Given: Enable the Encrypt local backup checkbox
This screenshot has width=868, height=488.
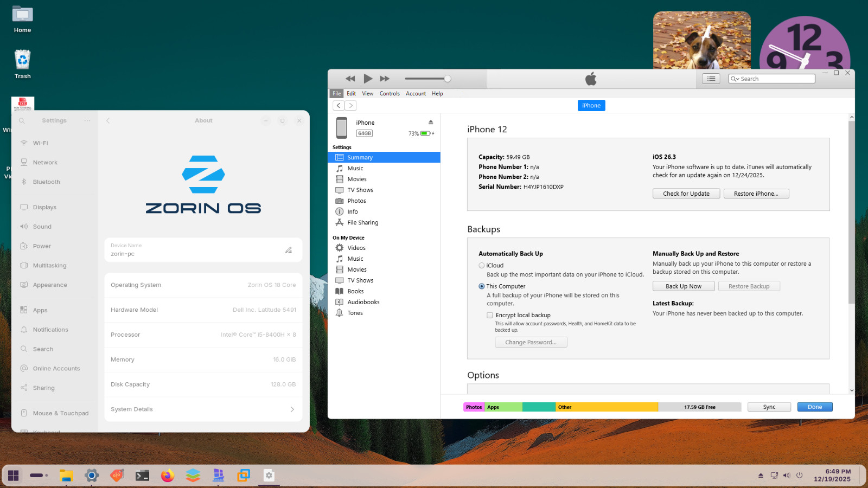Looking at the screenshot, I should (490, 315).
